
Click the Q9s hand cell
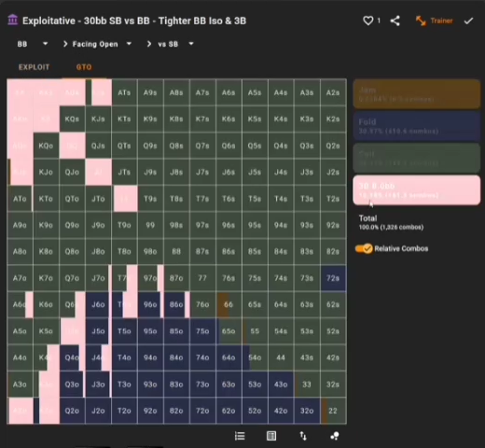[x=150, y=146]
